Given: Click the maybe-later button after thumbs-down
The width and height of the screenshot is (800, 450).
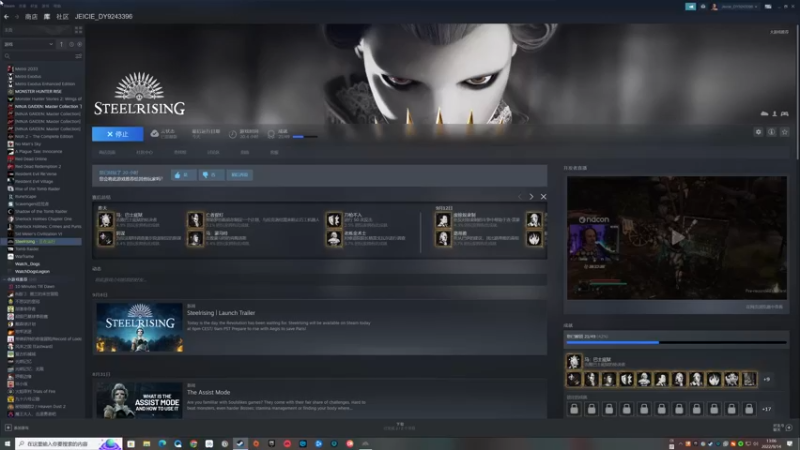Looking at the screenshot, I should point(239,175).
